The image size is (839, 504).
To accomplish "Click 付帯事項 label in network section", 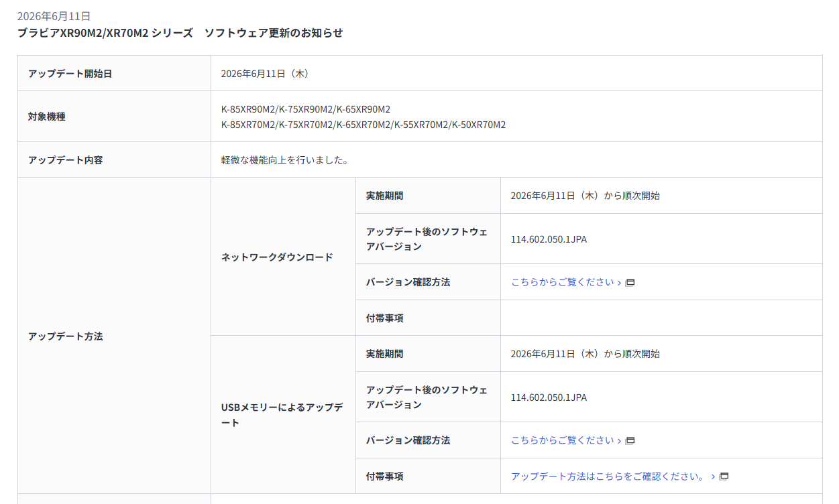I will click(385, 318).
